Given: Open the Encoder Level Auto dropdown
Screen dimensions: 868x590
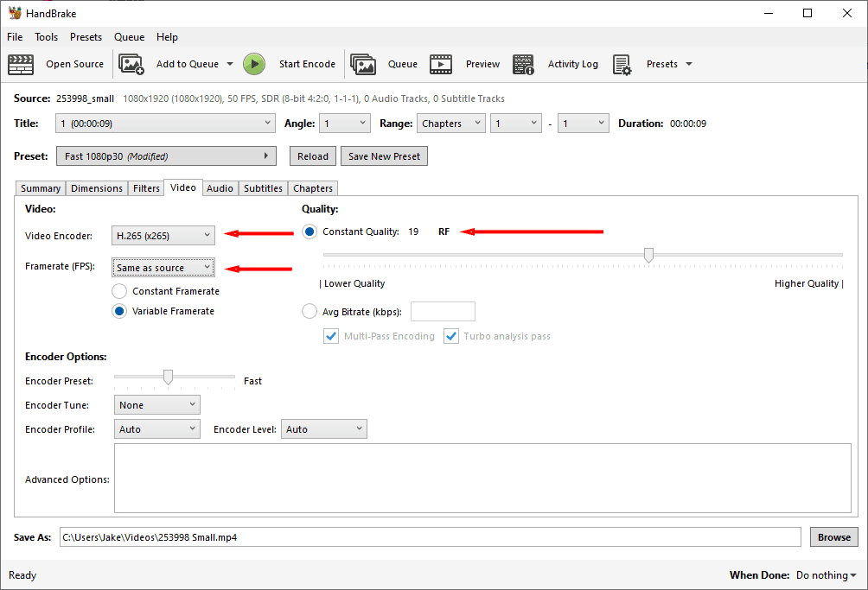Looking at the screenshot, I should coord(324,429).
